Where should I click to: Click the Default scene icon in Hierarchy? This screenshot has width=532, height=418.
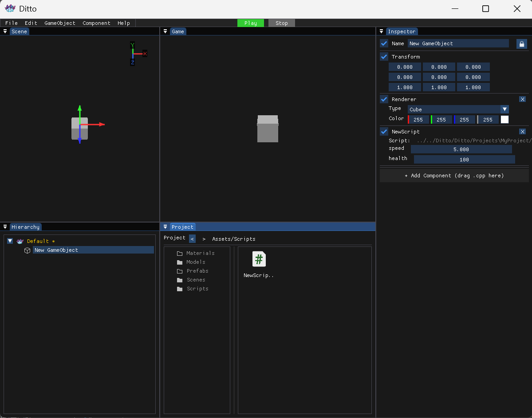(20, 241)
